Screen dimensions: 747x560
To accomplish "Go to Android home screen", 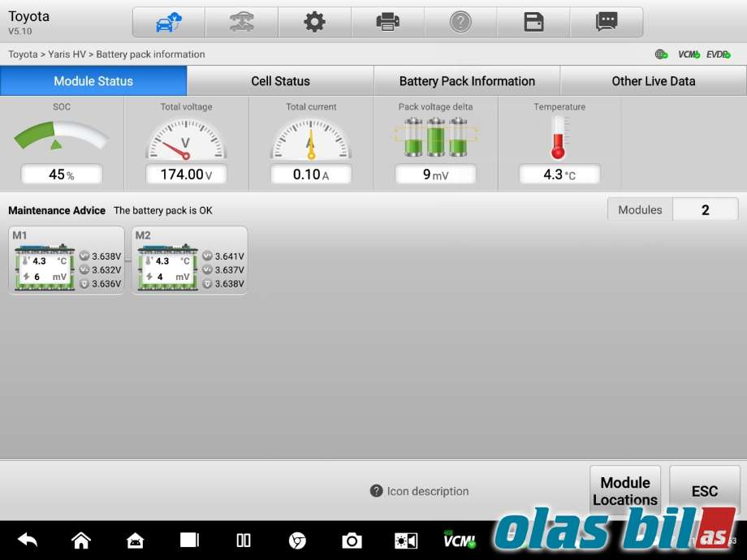I will (x=81, y=540).
